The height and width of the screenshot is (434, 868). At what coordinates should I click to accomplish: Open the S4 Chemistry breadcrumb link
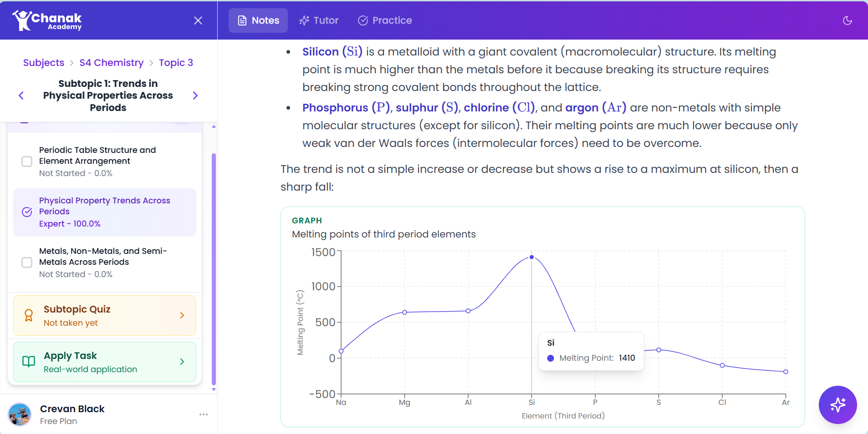click(111, 62)
